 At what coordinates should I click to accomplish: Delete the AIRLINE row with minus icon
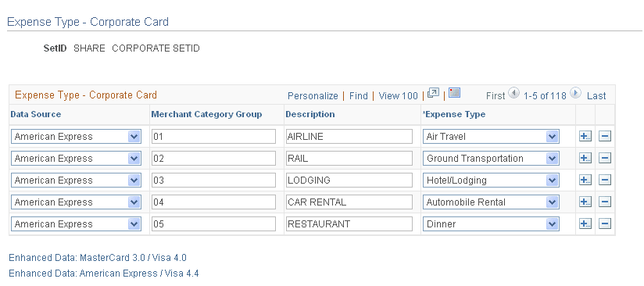pyautogui.click(x=605, y=137)
